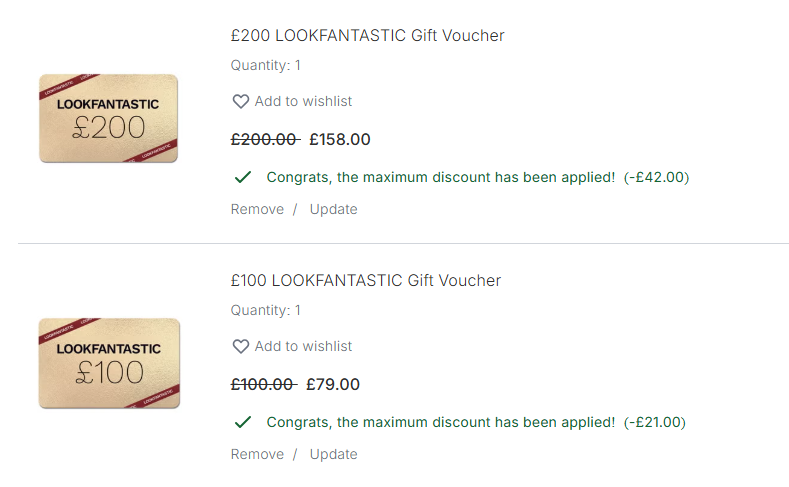
Task: Update the £100 gift voucher item
Action: click(333, 454)
